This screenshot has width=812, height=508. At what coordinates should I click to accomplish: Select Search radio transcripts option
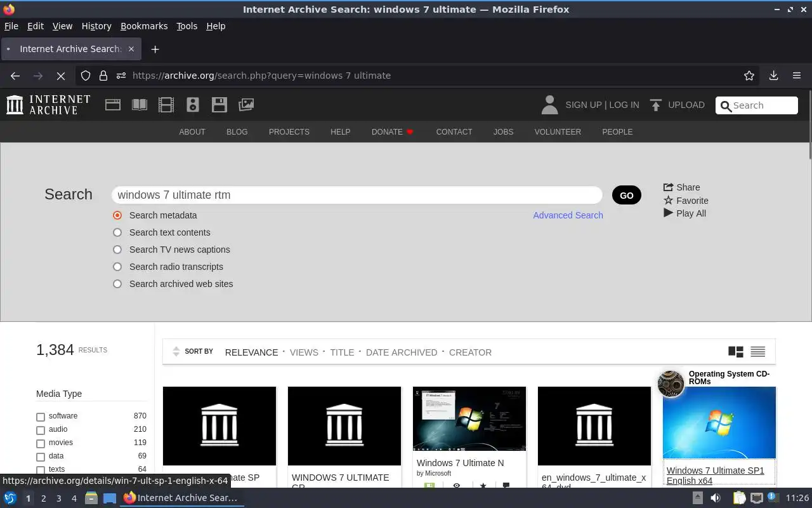(117, 267)
